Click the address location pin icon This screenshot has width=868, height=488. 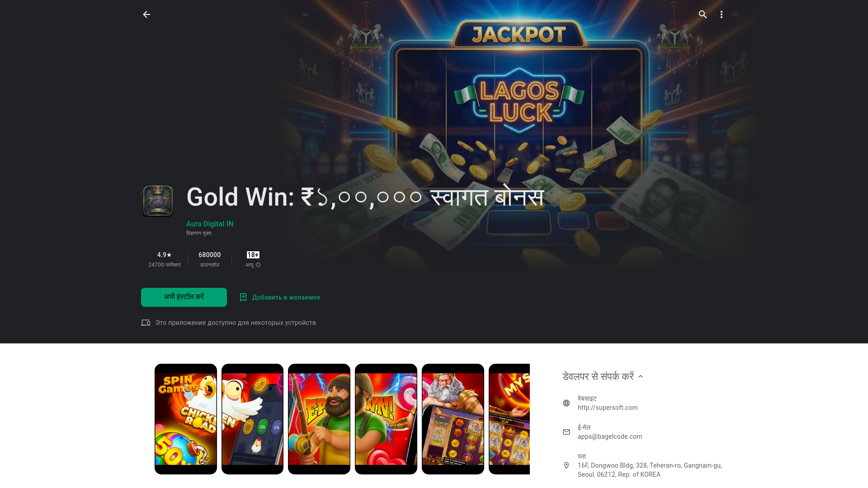coord(566,465)
